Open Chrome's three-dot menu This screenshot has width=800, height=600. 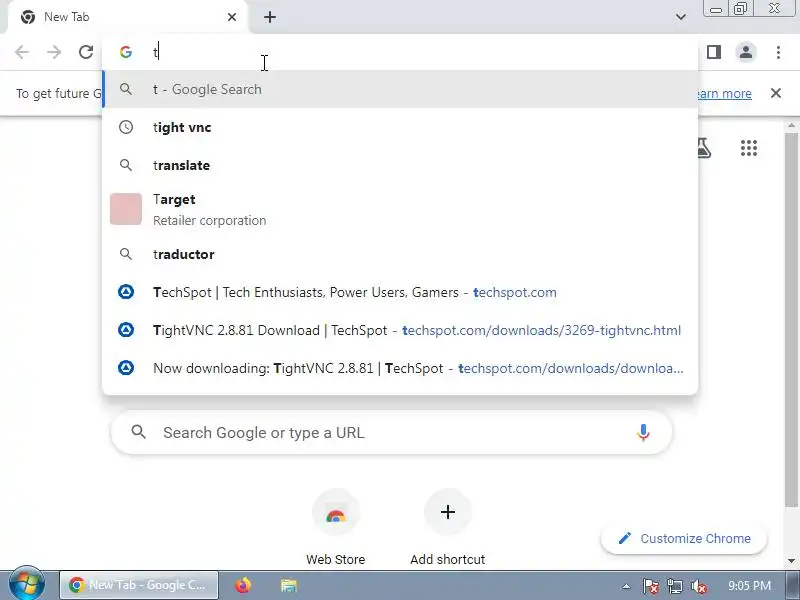[x=778, y=52]
